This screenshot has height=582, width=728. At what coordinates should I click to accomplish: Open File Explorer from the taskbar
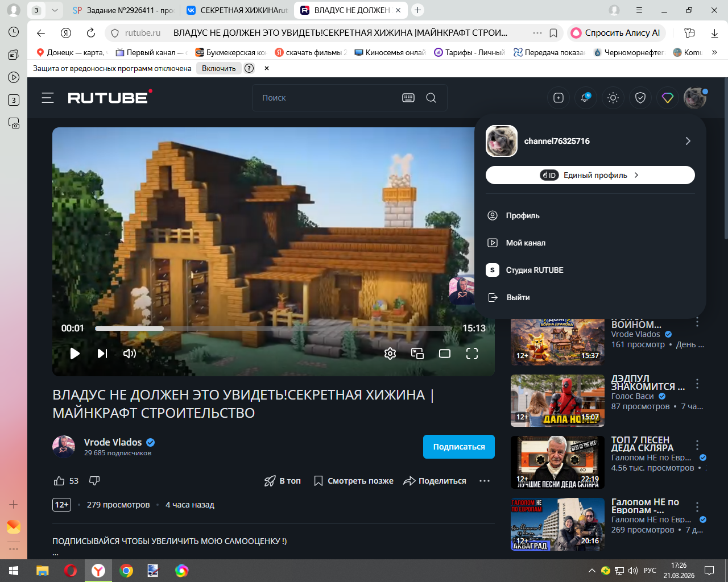(43, 571)
